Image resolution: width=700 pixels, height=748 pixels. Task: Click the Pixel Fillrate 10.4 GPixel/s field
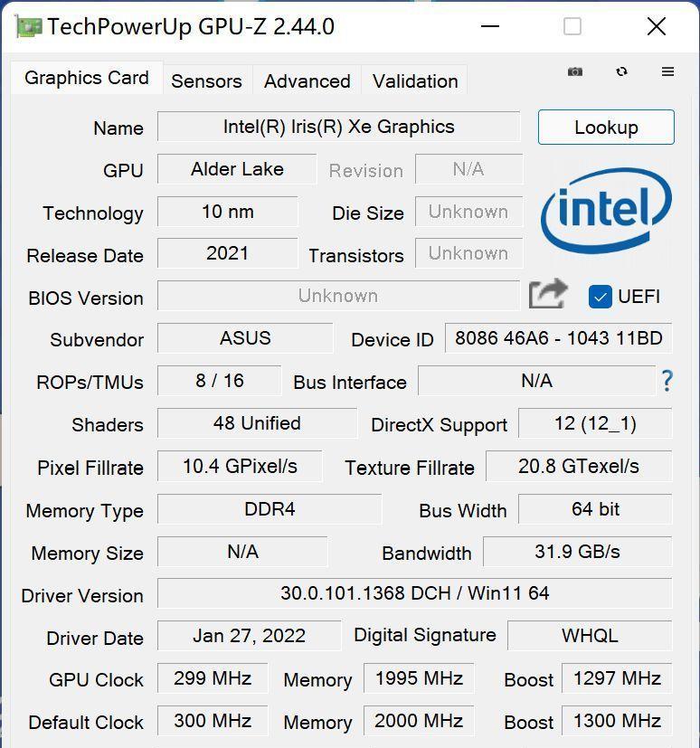tap(240, 466)
